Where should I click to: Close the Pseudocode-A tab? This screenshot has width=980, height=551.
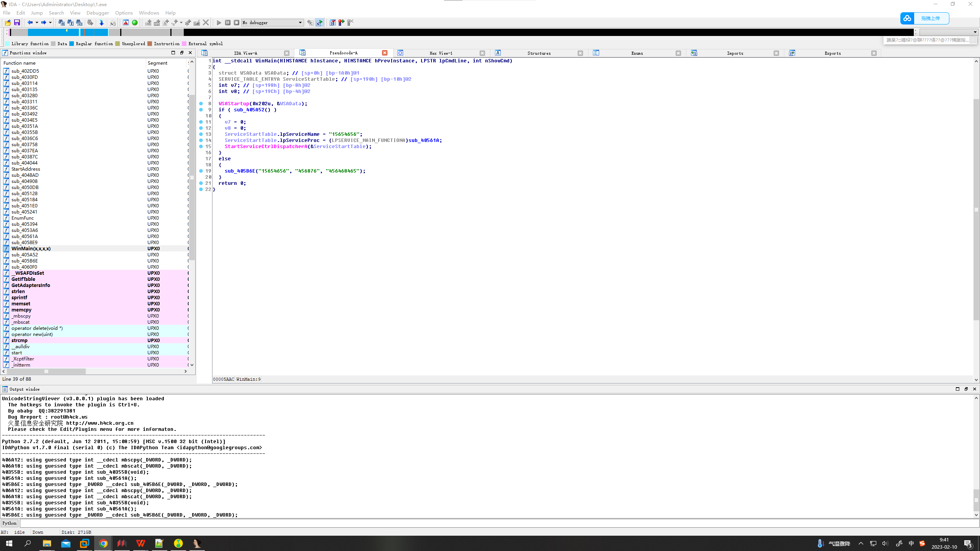[385, 53]
